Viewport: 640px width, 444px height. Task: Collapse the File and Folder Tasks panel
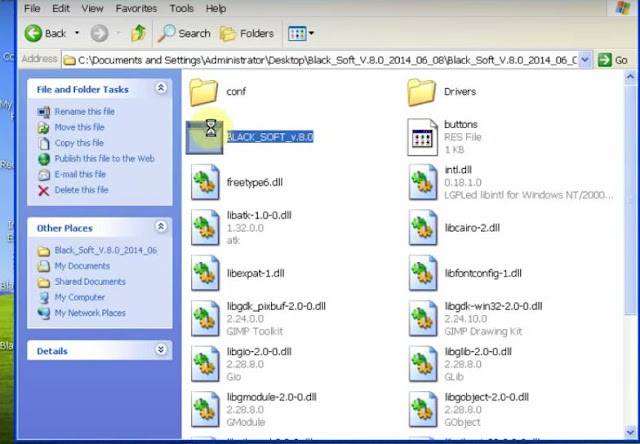[161, 88]
